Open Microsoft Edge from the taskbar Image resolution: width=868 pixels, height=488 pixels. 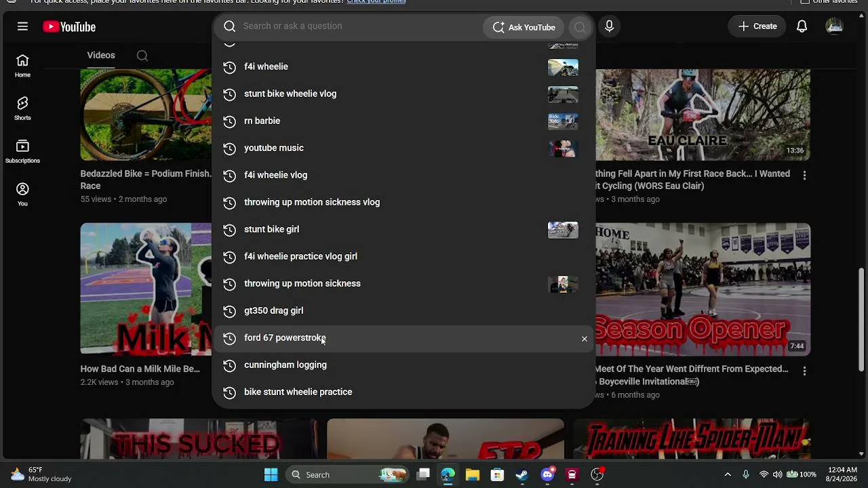tap(448, 474)
